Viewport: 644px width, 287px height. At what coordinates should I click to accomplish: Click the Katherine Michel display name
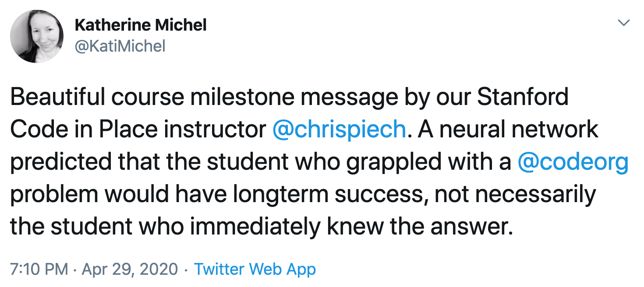point(141,25)
